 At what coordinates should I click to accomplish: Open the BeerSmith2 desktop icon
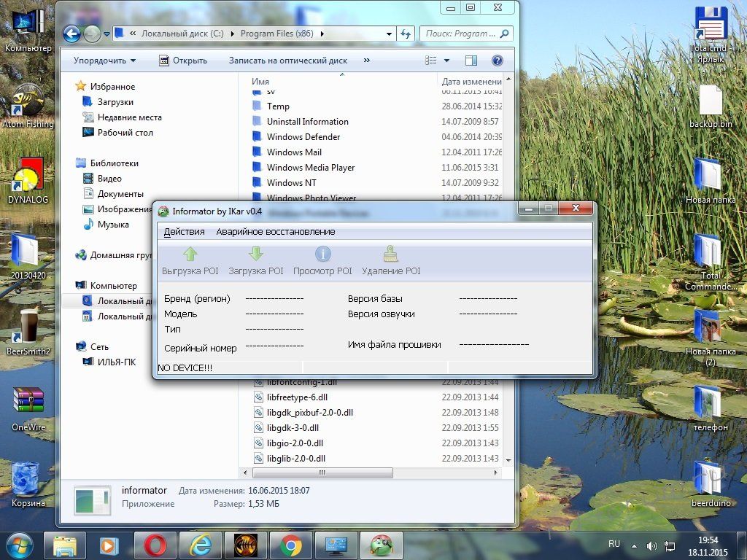(28, 327)
